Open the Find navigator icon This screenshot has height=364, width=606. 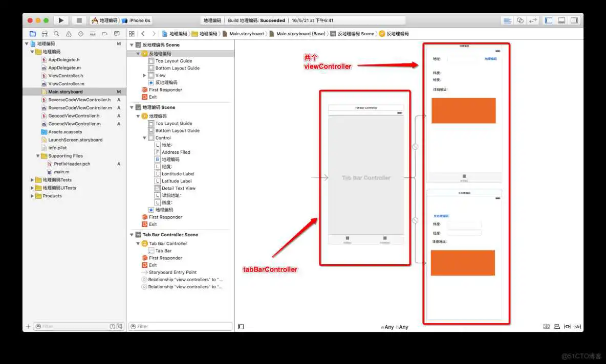tap(56, 34)
